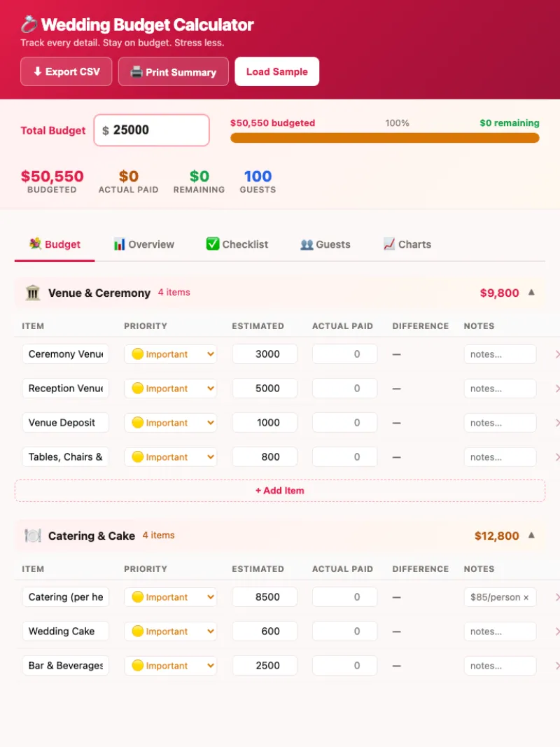Viewport: 560px width, 747px height.
Task: Click the Export CSV button
Action: (x=66, y=71)
